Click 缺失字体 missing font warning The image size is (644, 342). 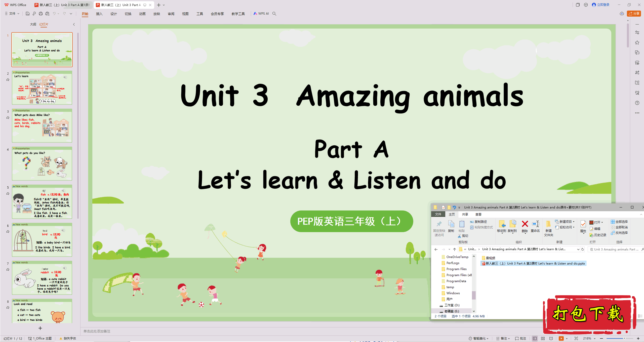pos(68,338)
